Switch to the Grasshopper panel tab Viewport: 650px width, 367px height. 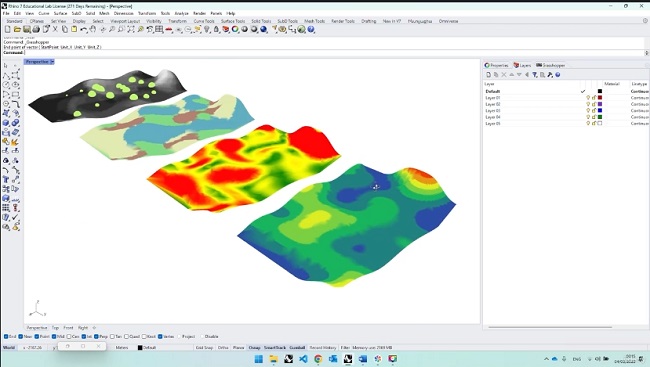coord(551,66)
